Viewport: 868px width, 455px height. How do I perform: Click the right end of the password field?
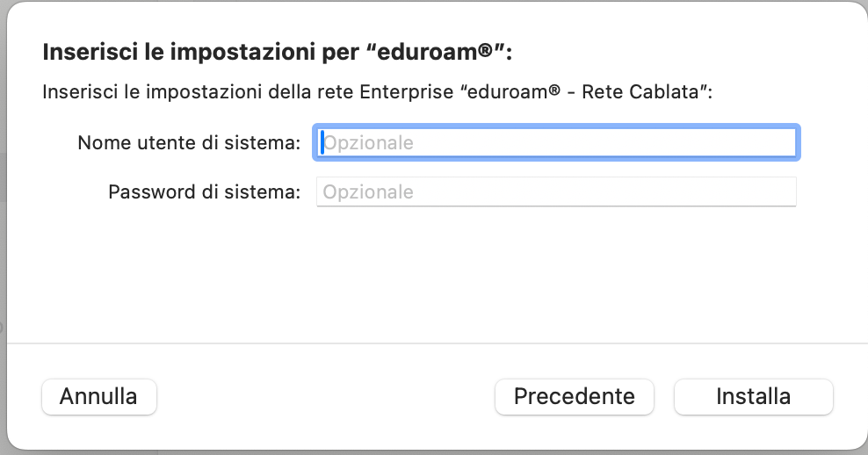(782, 191)
